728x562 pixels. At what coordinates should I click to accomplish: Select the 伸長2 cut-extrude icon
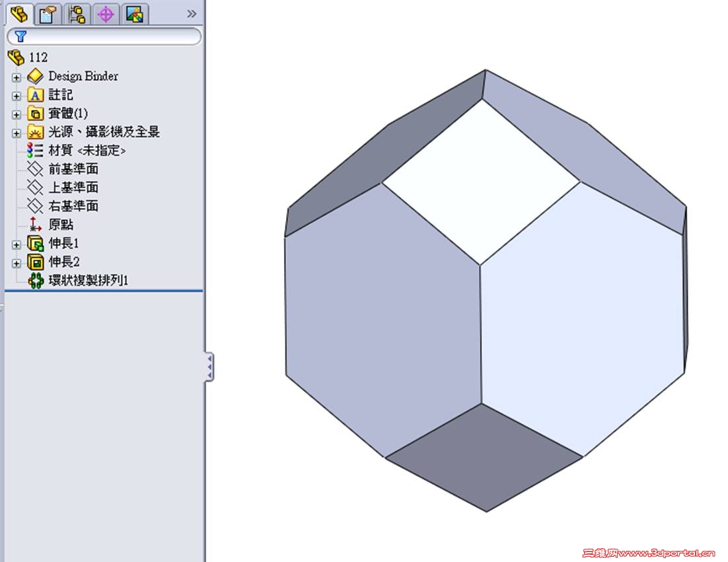point(35,262)
